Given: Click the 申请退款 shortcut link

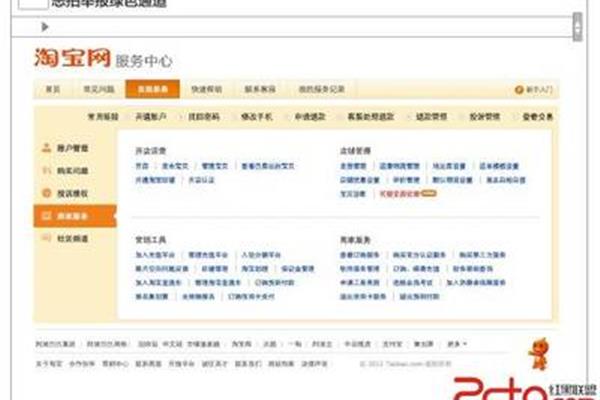Looking at the screenshot, I should click(x=310, y=117).
